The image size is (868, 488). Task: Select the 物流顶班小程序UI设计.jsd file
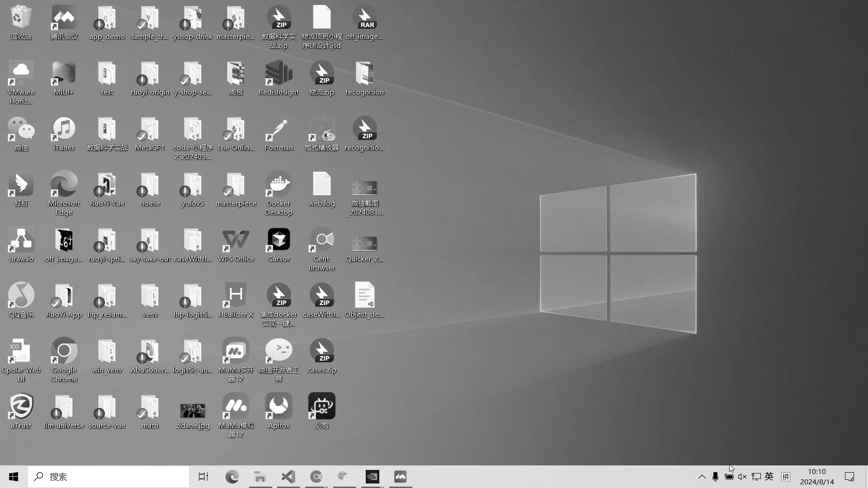[321, 27]
